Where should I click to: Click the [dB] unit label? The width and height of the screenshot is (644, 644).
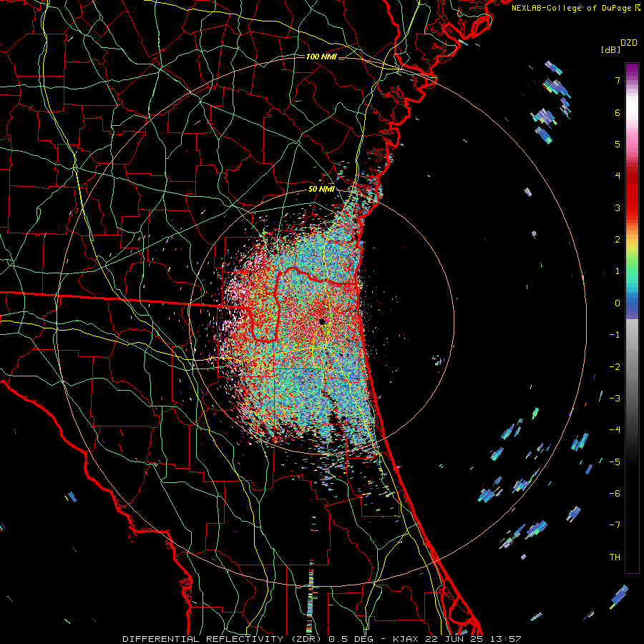[x=610, y=50]
